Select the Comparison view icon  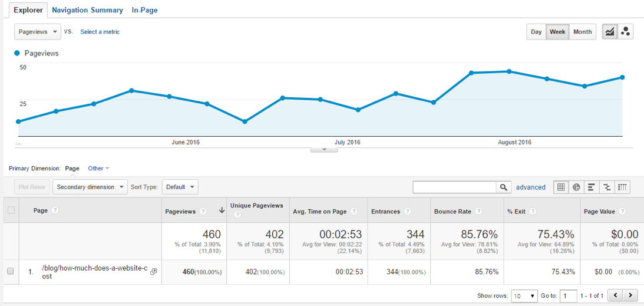coord(607,187)
